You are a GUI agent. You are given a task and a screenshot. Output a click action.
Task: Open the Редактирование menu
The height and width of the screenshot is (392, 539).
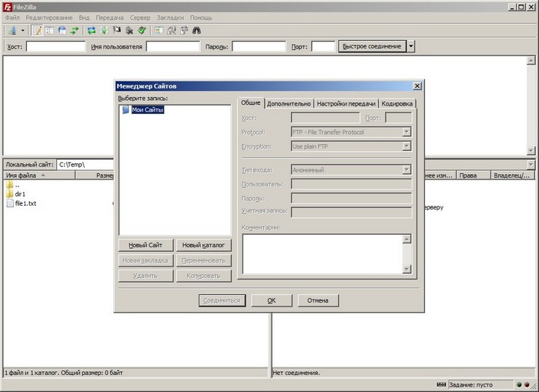(49, 18)
